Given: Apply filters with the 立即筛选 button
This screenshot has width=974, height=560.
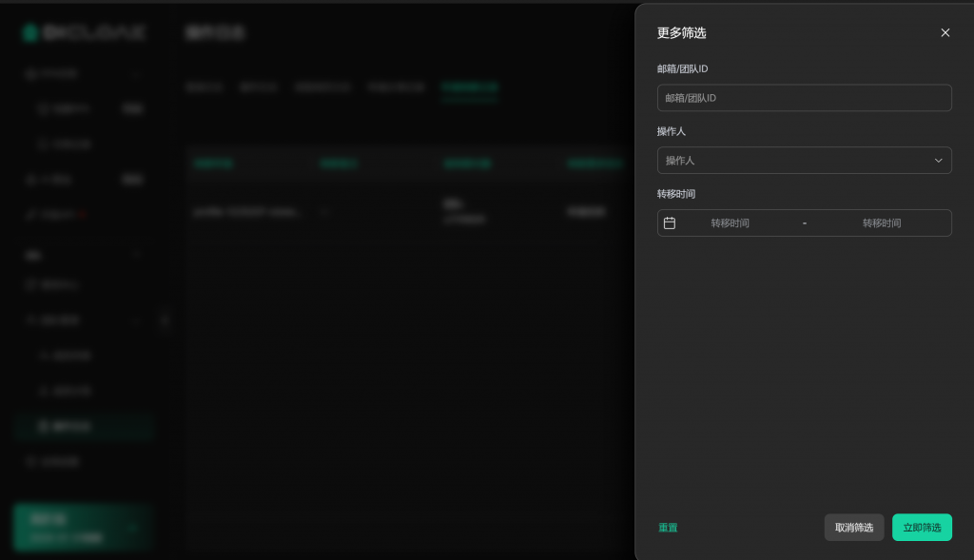Looking at the screenshot, I should click(x=921, y=528).
